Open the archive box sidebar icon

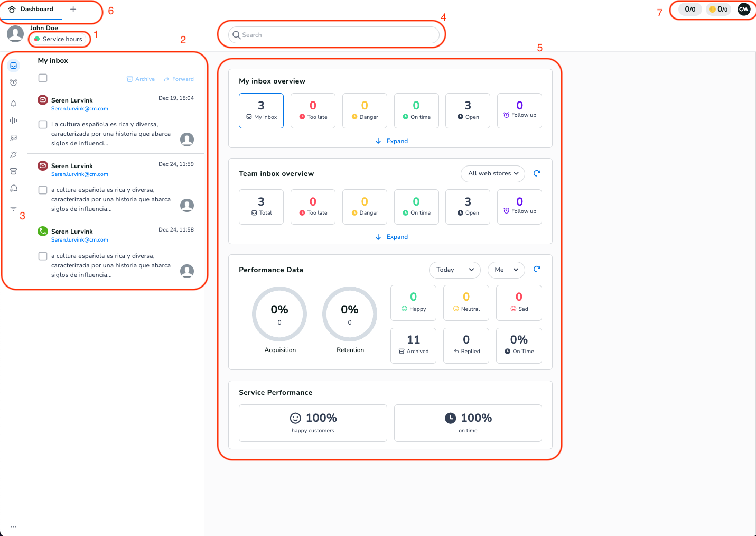[x=14, y=171]
